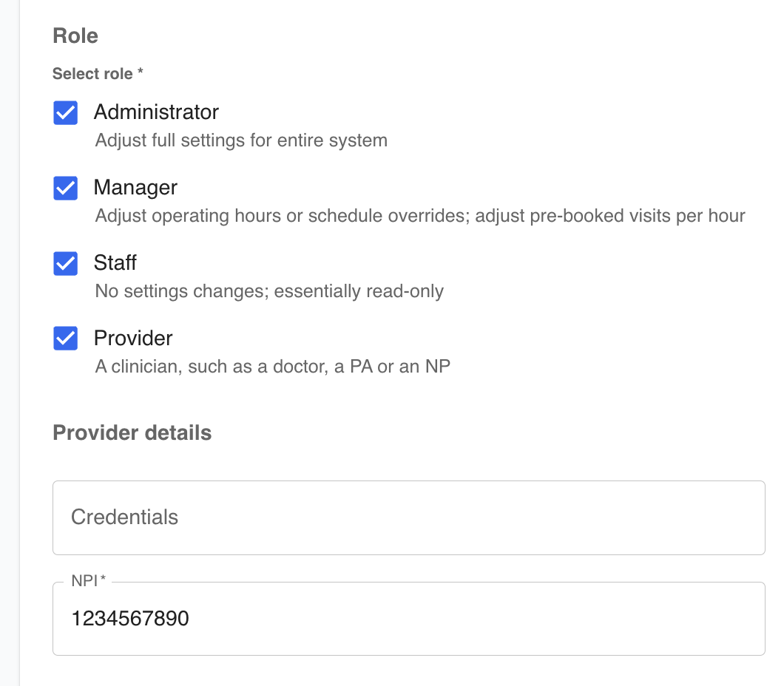Disable the Staff role checkbox

[x=66, y=264]
